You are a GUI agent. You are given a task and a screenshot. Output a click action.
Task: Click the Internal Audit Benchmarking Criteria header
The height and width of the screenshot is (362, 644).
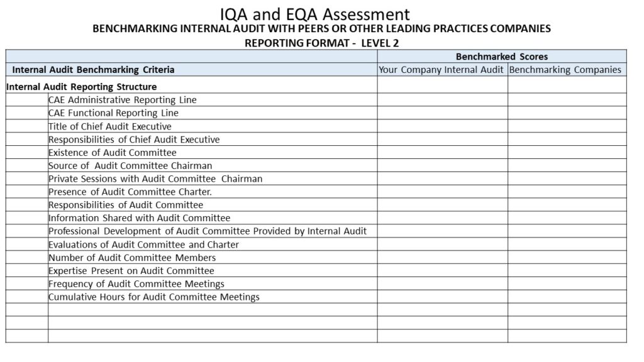94,70
